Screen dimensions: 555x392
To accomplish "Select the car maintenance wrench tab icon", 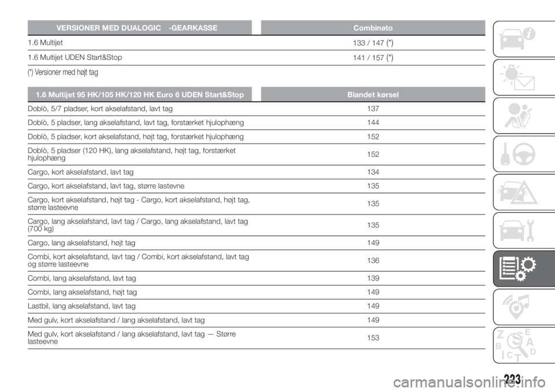I will 524,230.
